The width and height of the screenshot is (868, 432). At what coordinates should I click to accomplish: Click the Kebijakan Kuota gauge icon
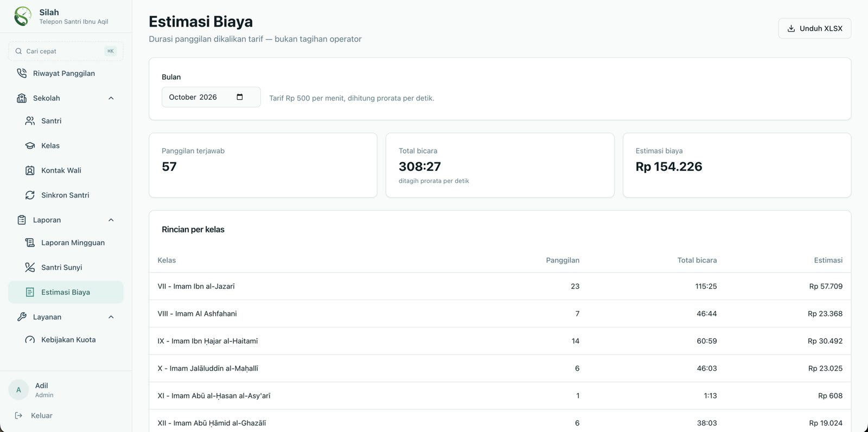30,340
